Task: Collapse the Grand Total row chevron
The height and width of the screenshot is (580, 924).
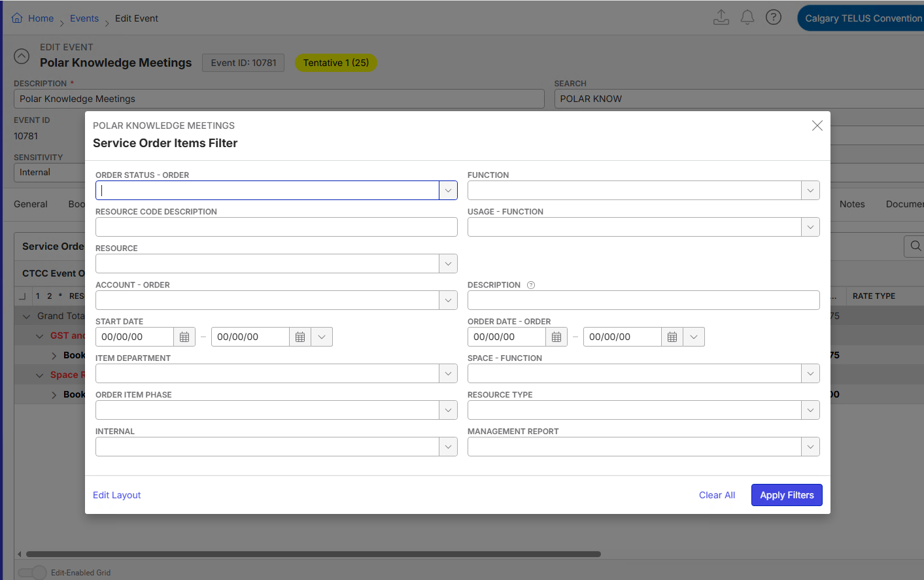Action: pyautogui.click(x=27, y=316)
